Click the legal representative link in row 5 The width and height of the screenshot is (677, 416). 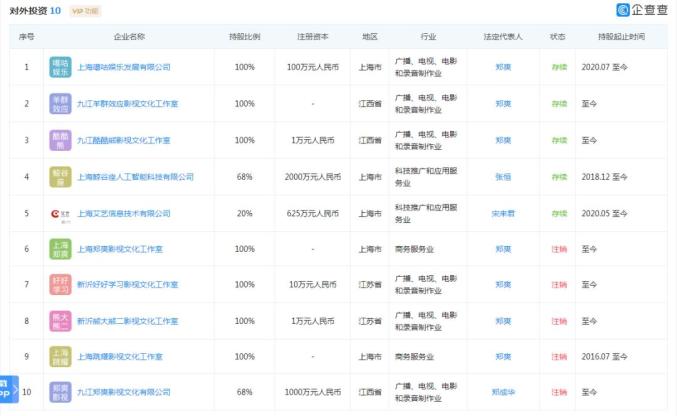[x=503, y=213]
